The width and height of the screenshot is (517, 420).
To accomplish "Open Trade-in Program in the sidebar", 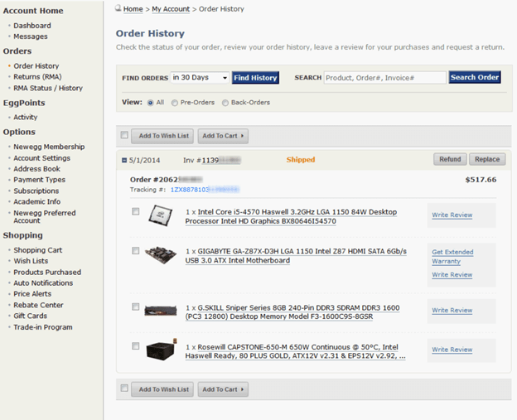I will pos(43,327).
